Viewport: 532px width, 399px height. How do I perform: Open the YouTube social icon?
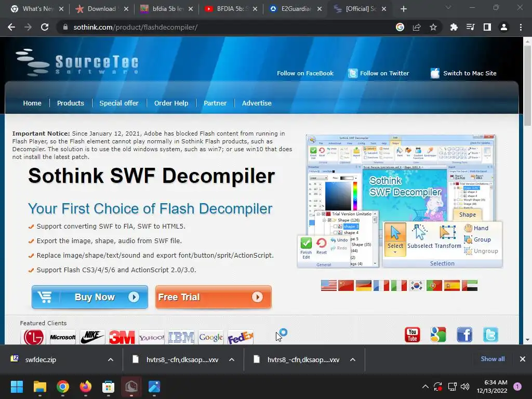click(x=412, y=335)
